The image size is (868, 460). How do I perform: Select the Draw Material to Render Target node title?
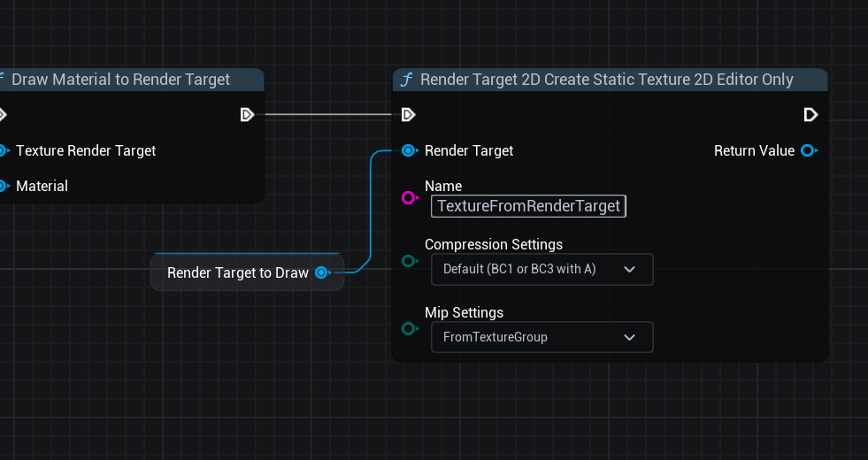pos(120,80)
